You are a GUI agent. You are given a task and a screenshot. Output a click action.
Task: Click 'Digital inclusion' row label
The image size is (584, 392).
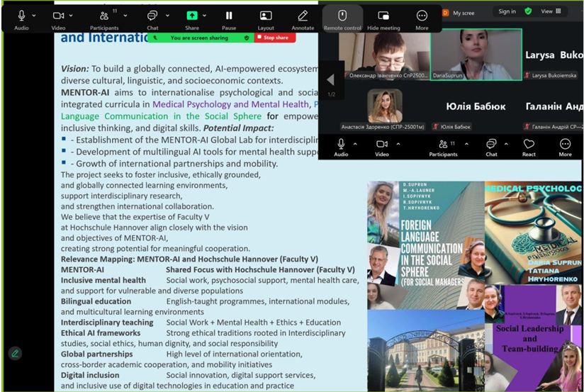(x=90, y=375)
